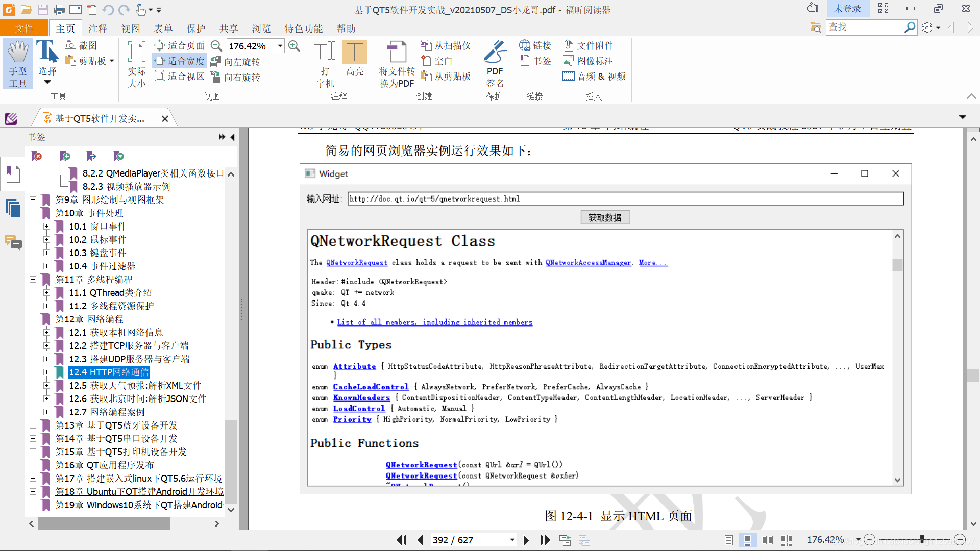Switch to facing pages layout
The height and width of the screenshot is (551, 980).
(767, 540)
